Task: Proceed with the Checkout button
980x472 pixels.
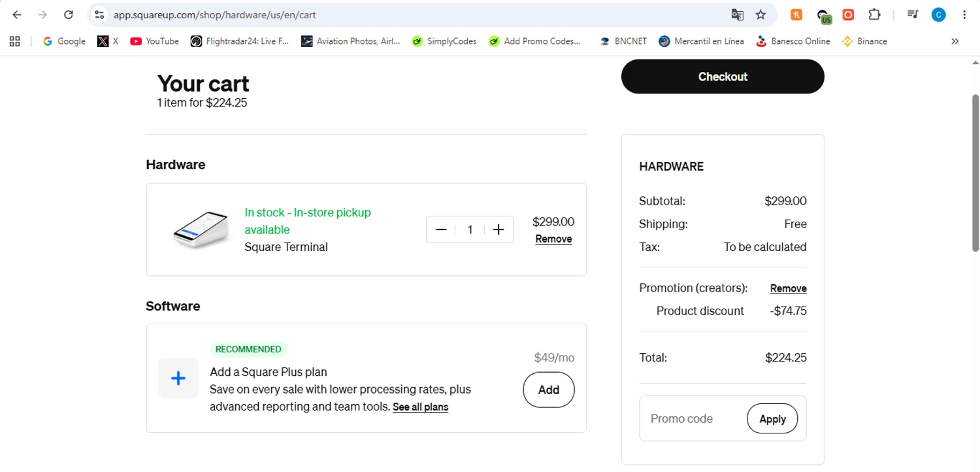Action: tap(723, 76)
